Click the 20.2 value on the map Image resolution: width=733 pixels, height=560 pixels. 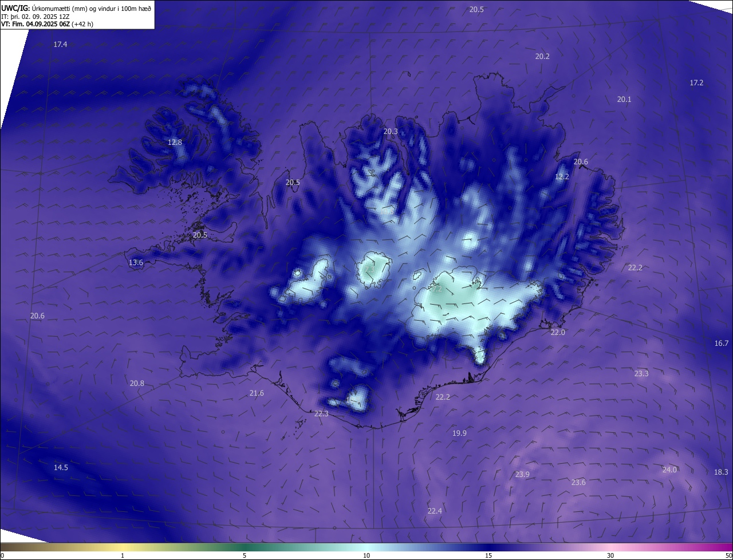coord(542,56)
